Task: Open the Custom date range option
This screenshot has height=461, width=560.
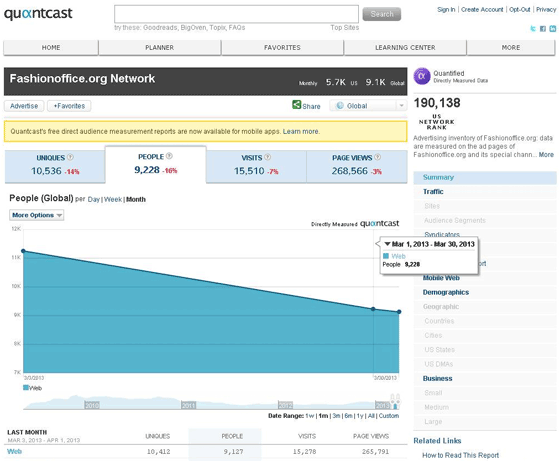Action: tap(389, 416)
